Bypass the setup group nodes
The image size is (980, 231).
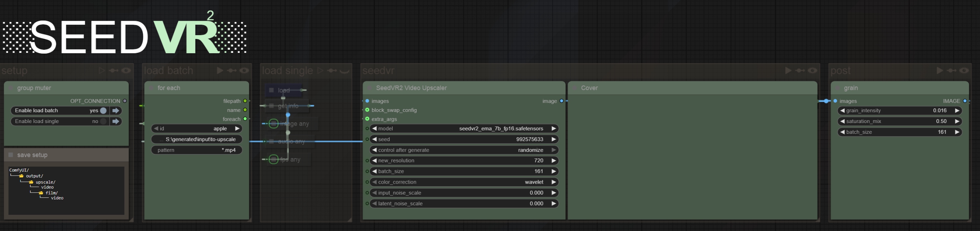[114, 71]
